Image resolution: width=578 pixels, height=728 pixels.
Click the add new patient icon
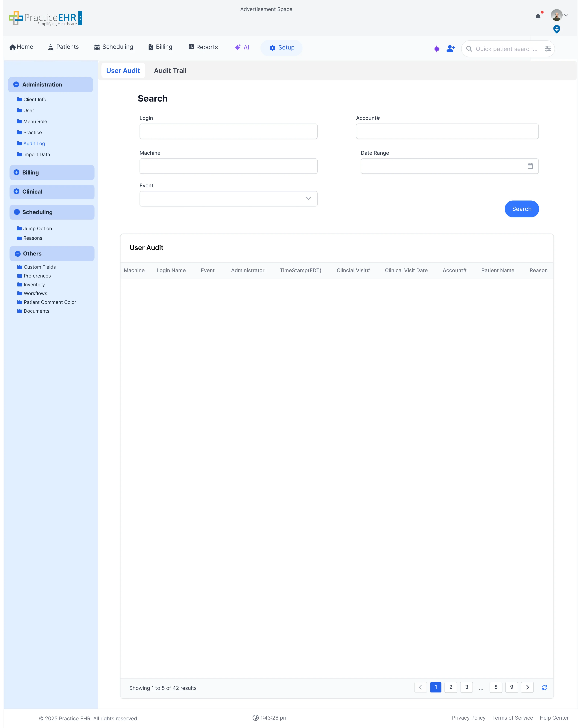[x=451, y=49]
